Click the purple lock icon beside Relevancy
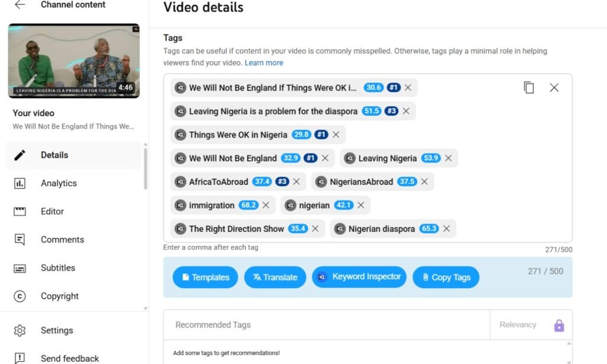Viewport: 607px width, 364px height. pos(558,325)
